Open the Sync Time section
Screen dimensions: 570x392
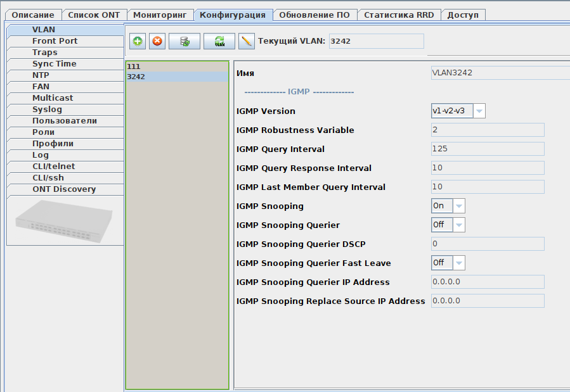pos(65,64)
